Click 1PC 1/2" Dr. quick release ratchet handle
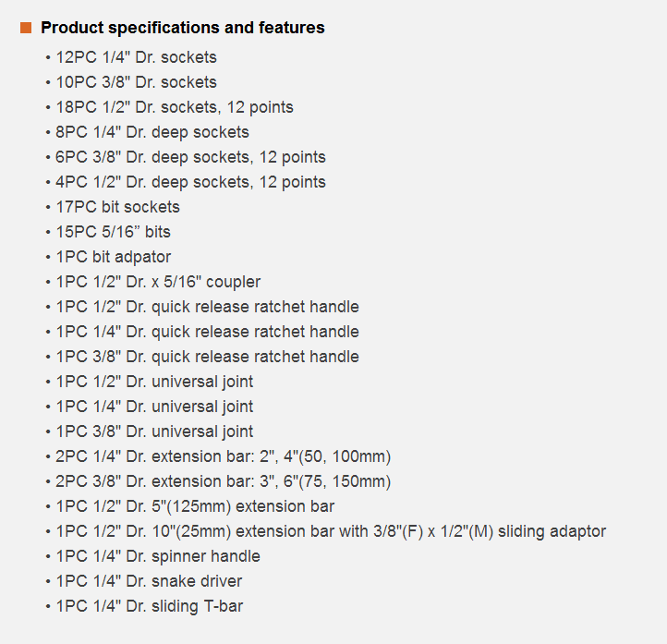667x644 pixels. pos(207,307)
